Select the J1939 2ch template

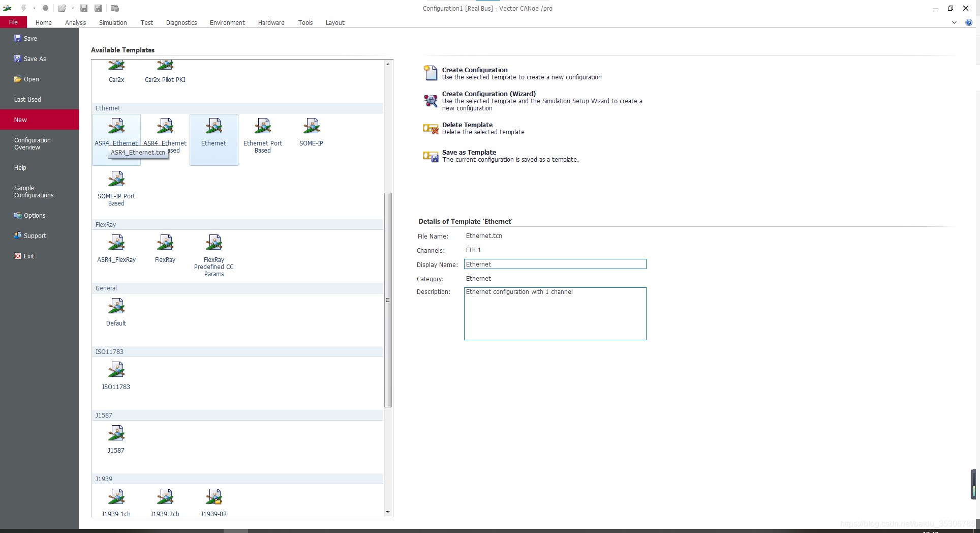[x=165, y=503]
